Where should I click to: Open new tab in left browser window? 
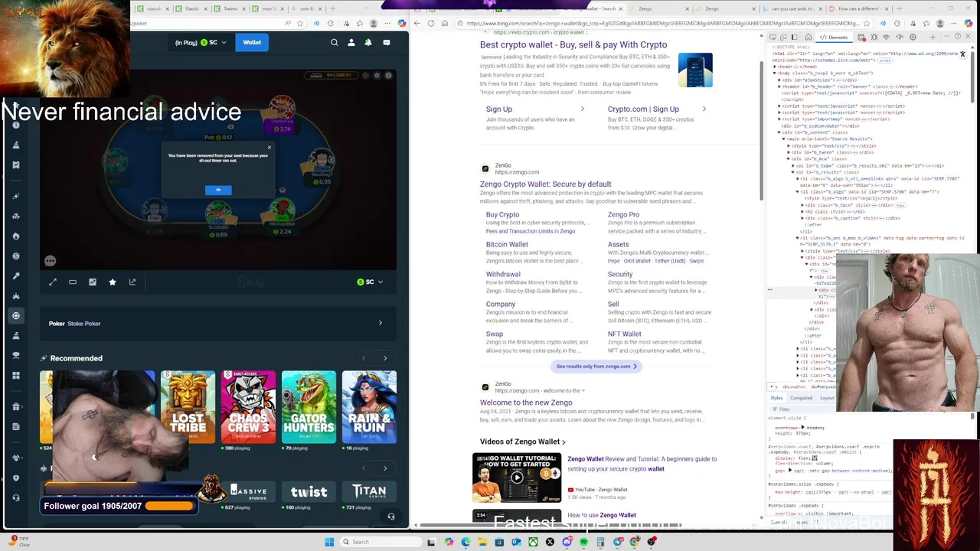click(332, 8)
